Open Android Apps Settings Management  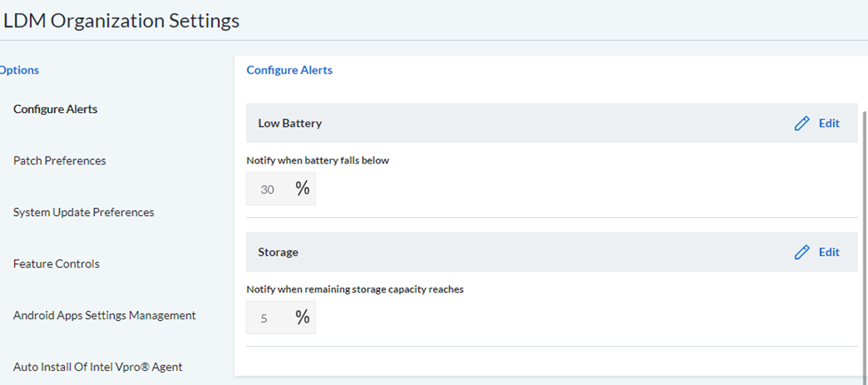[x=105, y=316]
